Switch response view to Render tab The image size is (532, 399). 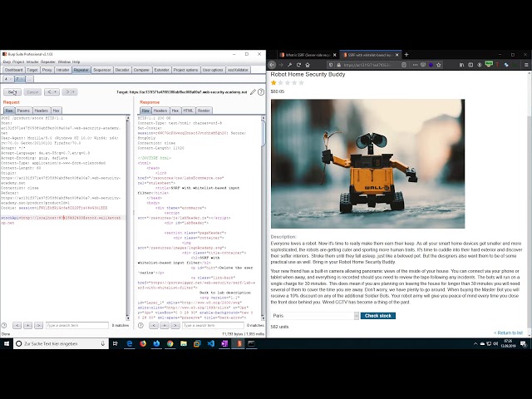tap(204, 111)
